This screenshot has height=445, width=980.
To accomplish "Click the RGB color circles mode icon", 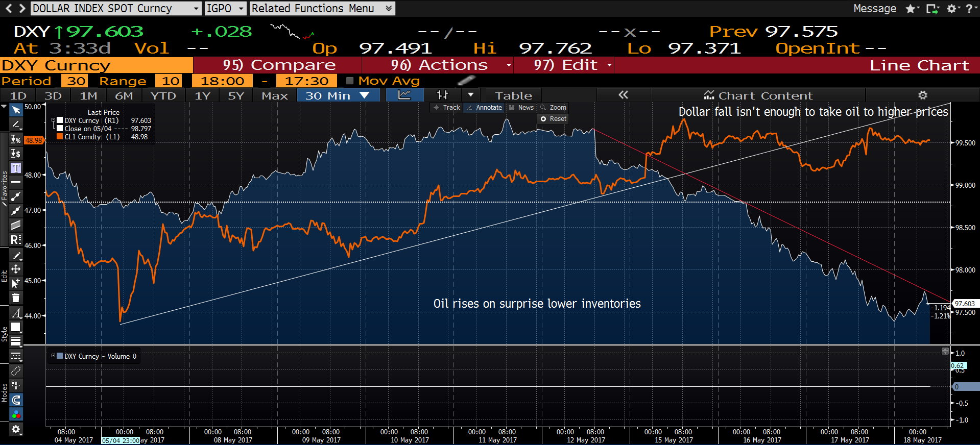I will coord(16,414).
